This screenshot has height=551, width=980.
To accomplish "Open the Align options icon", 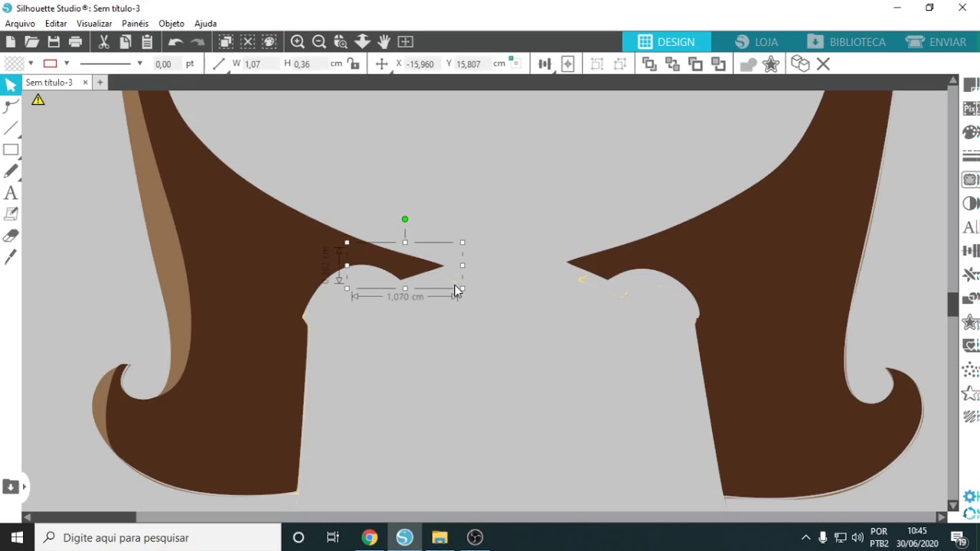I will [544, 64].
